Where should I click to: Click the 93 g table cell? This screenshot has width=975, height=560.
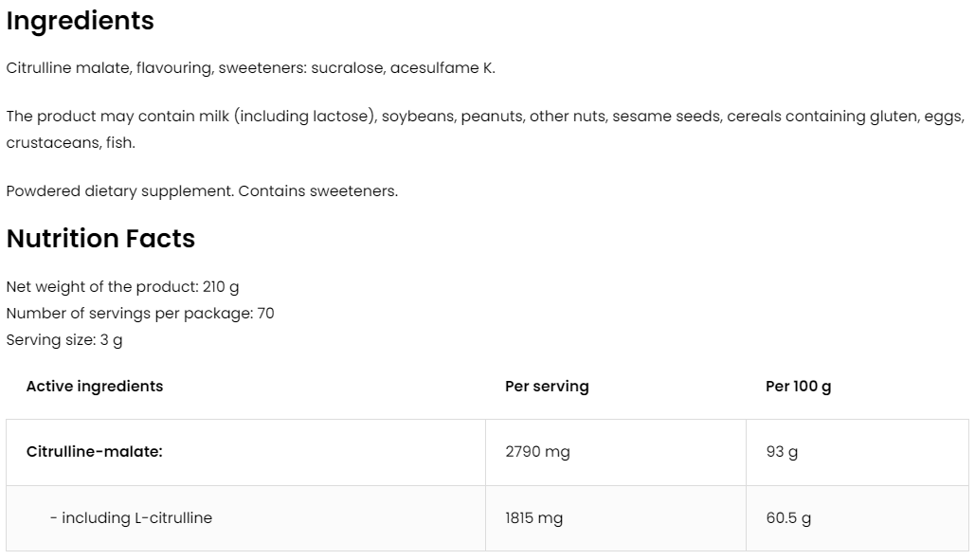coord(782,452)
